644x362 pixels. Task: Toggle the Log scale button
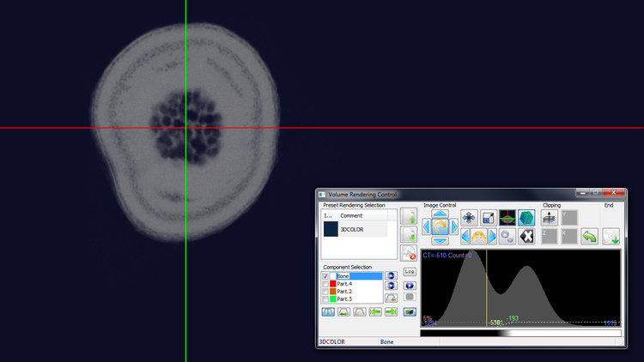tap(410, 272)
